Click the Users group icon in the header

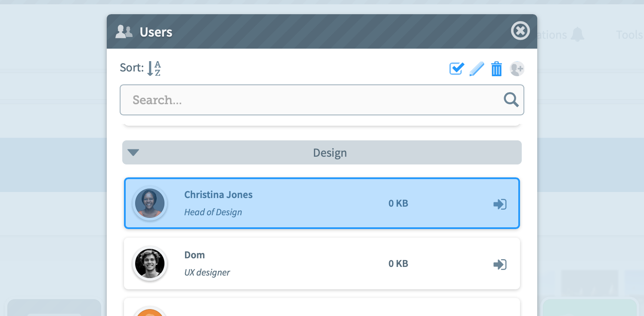[x=124, y=31]
